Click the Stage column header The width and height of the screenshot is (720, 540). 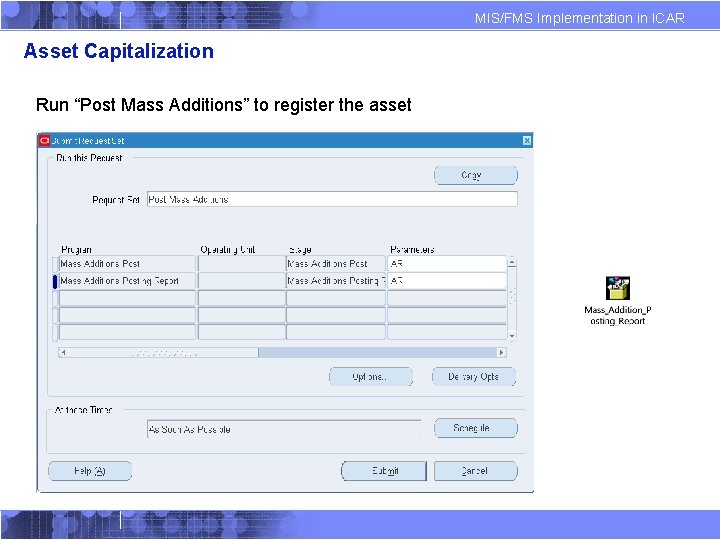(300, 250)
